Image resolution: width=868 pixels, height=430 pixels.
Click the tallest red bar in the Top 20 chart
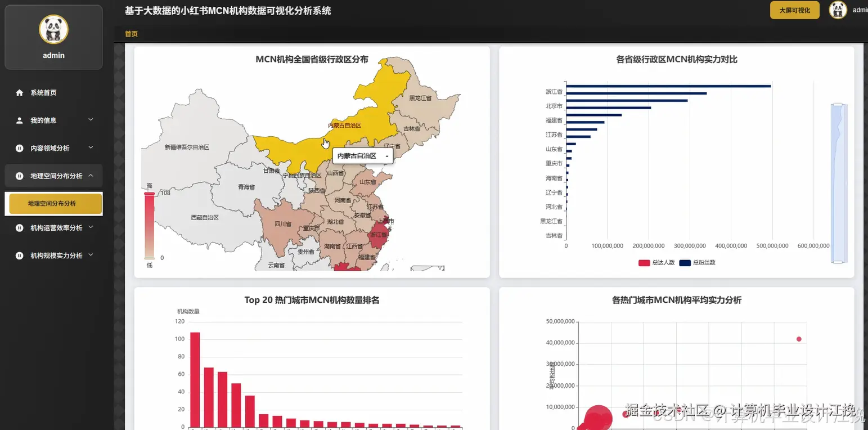195,379
